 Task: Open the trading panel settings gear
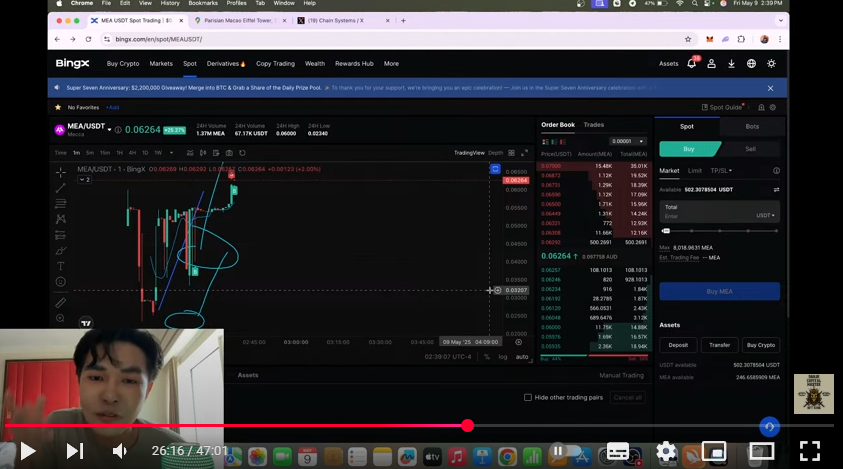pos(773,107)
